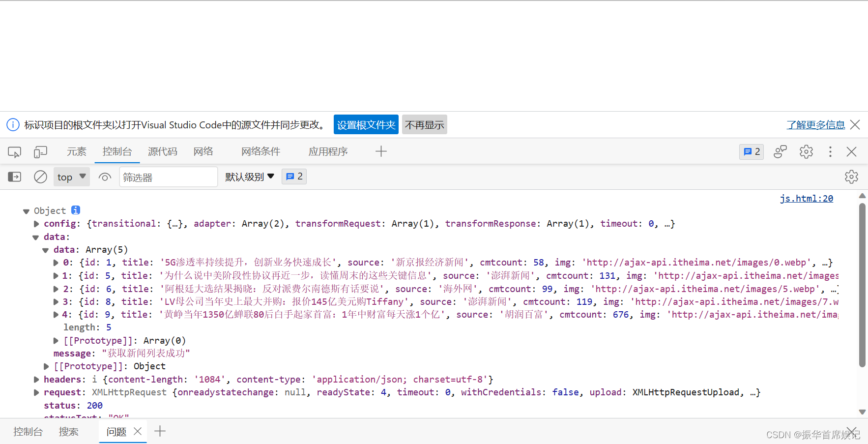The width and height of the screenshot is (868, 444).
Task: Open the 网络 tab
Action: tap(203, 151)
